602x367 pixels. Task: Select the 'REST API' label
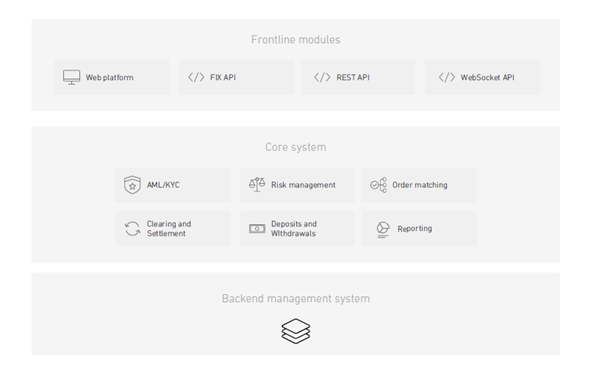coord(353,78)
